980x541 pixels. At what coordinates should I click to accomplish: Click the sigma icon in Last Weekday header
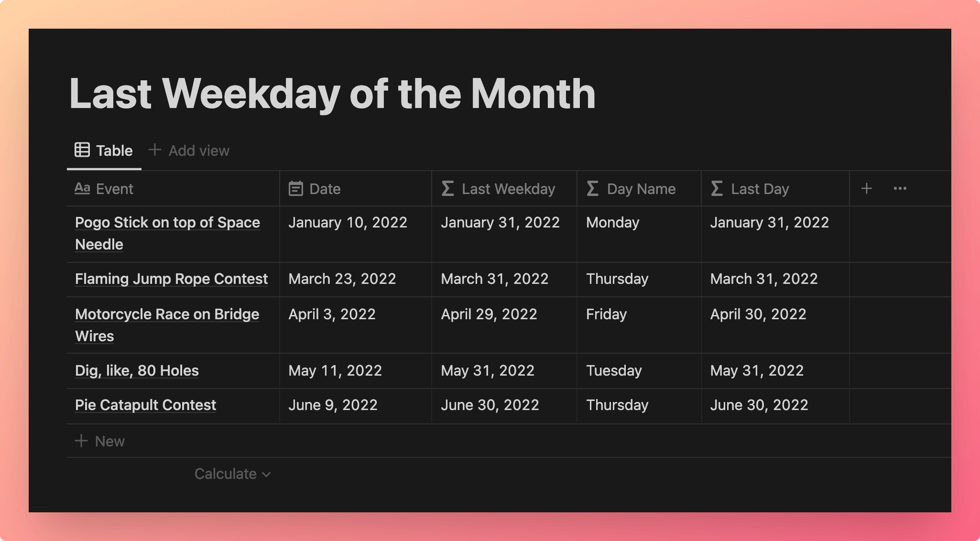[447, 188]
